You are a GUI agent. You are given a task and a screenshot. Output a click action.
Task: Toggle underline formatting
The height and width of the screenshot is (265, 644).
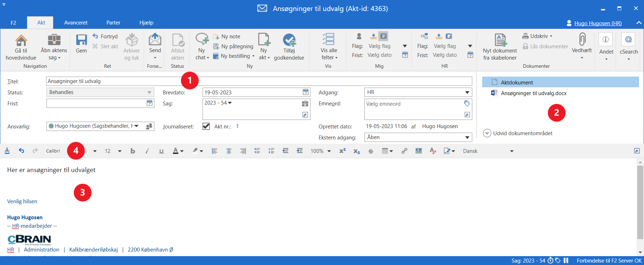point(161,151)
